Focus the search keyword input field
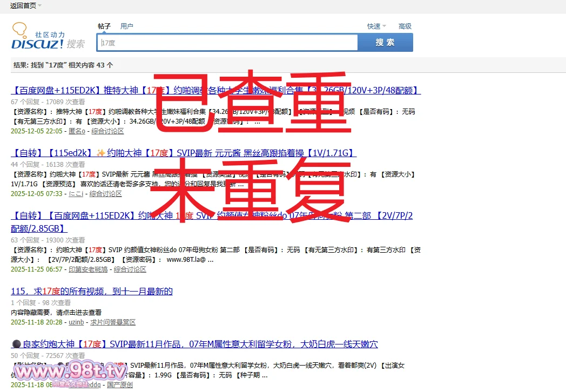Viewport: 566px width, 392px height. pyautogui.click(x=227, y=43)
